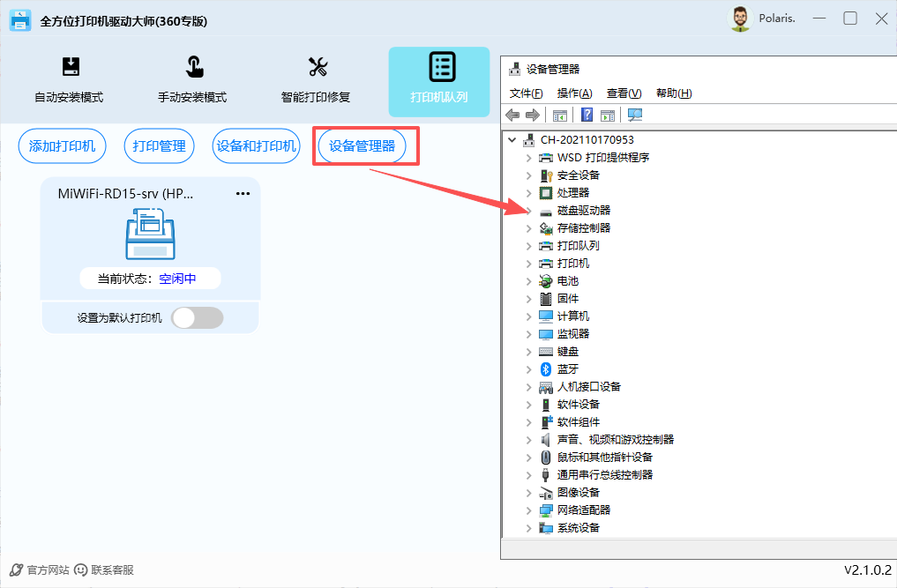Viewport: 897px width, 588px height.
Task: Click the Bluetooth 蓝牙 device icon
Action: click(x=546, y=369)
